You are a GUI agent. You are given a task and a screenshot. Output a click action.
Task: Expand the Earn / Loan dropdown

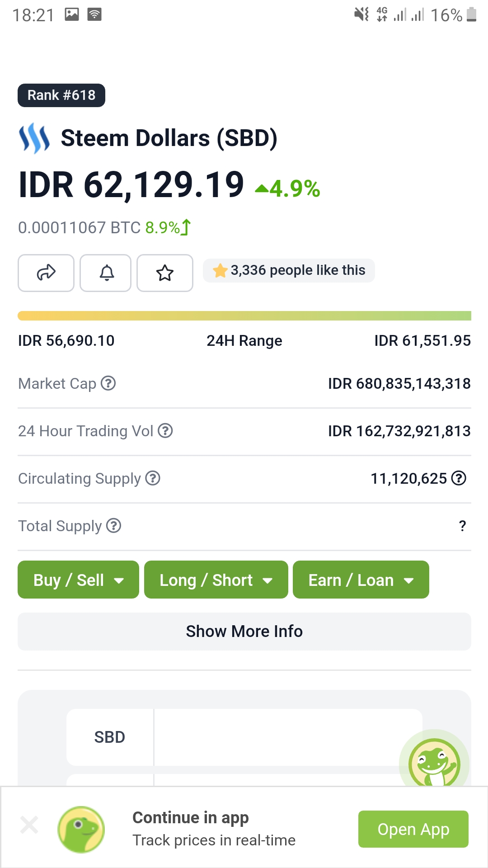[361, 580]
